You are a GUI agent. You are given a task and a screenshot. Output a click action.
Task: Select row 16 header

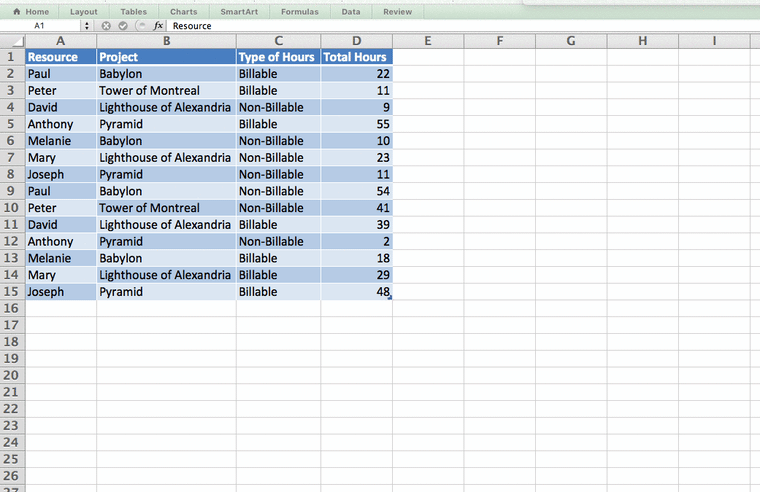[12, 308]
